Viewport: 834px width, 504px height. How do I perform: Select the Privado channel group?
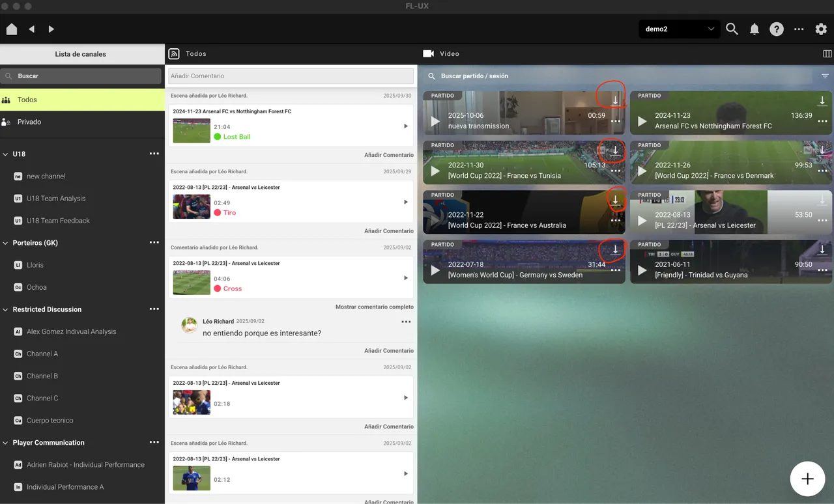click(82, 122)
